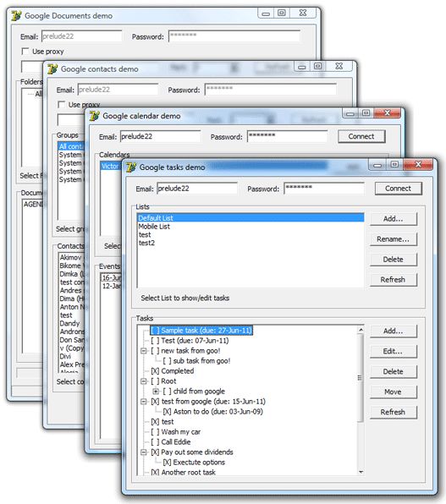Image resolution: width=446 pixels, height=504 pixels.
Task: Click Rename... for the selected list
Action: (x=394, y=239)
